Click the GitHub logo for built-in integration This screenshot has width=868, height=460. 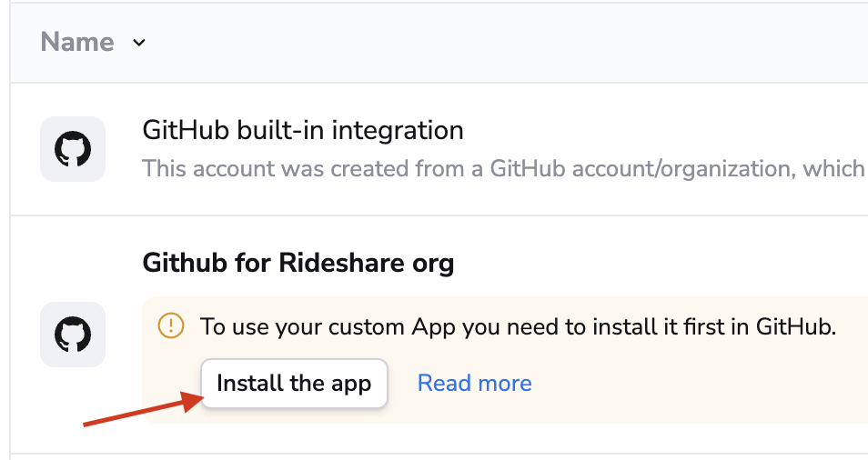(x=73, y=148)
